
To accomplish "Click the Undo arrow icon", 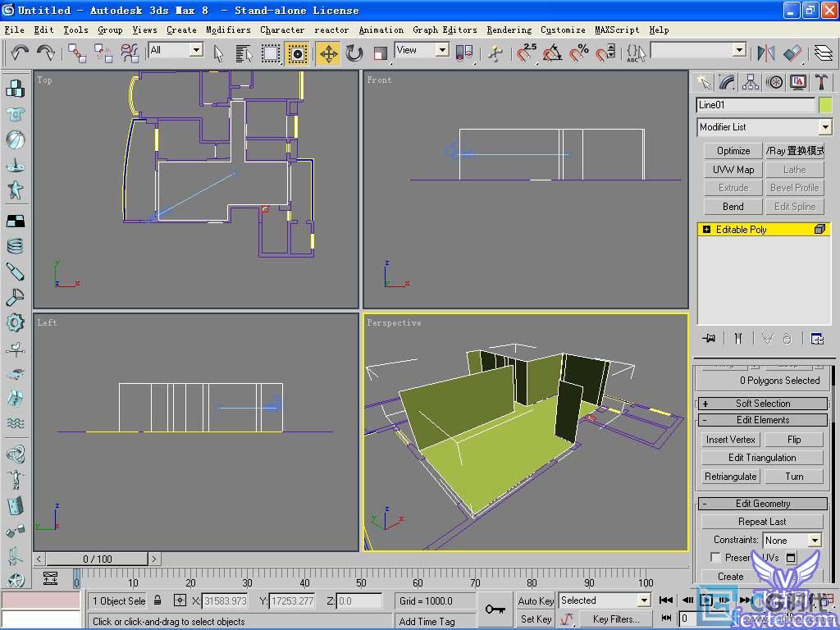I will [20, 52].
